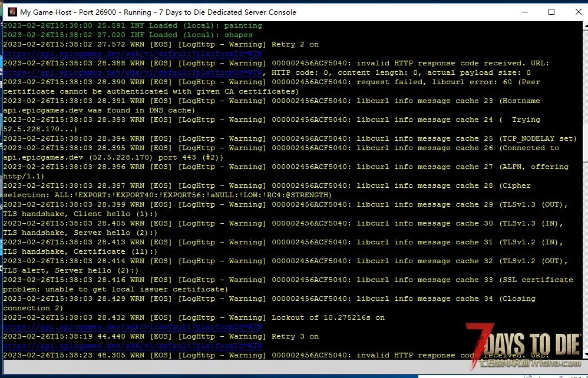The width and height of the screenshot is (588, 378).
Task: Close the Dedicated Server Console window
Action: tap(578, 12)
